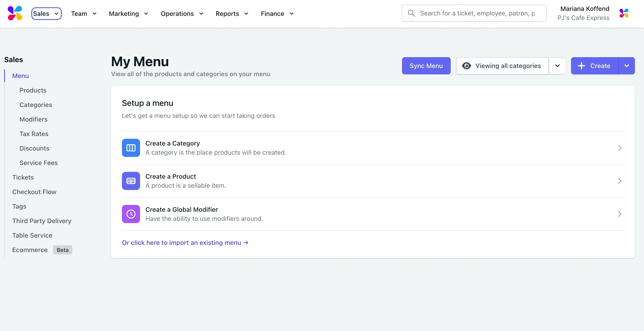Click the Create button

pos(595,66)
